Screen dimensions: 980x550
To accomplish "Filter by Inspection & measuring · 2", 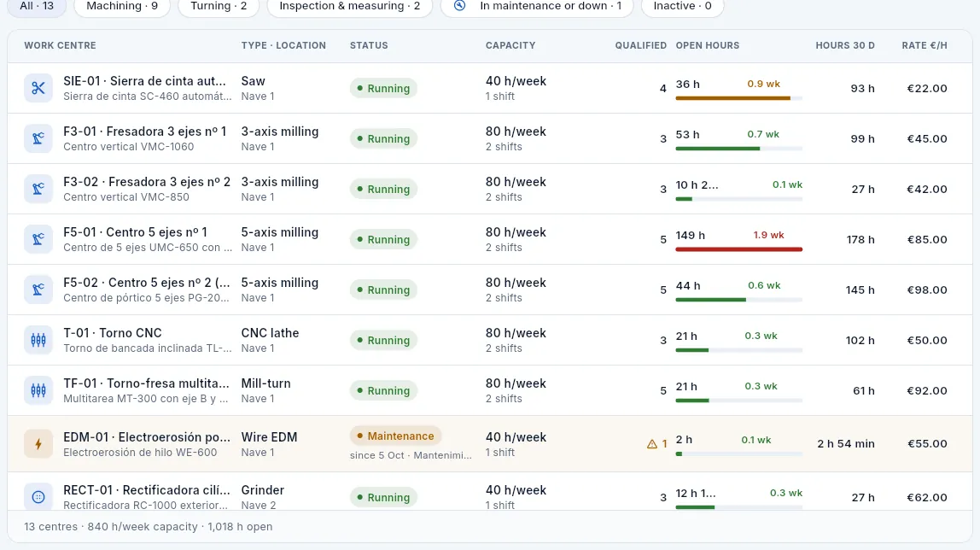I will [349, 6].
